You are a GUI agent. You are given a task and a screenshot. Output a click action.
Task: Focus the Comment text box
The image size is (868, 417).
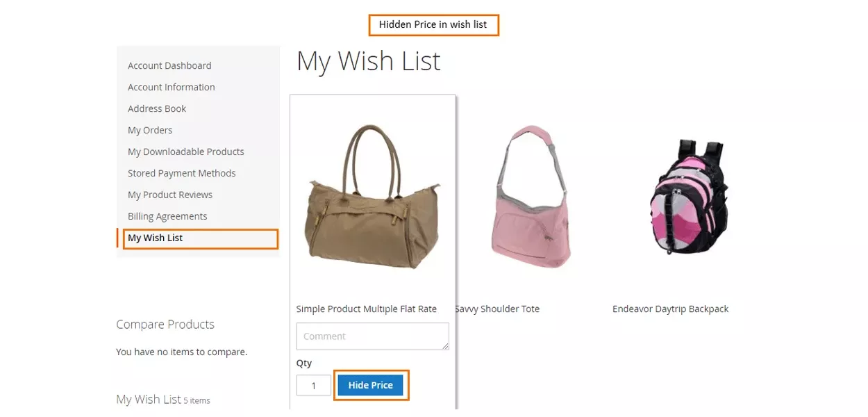point(372,336)
